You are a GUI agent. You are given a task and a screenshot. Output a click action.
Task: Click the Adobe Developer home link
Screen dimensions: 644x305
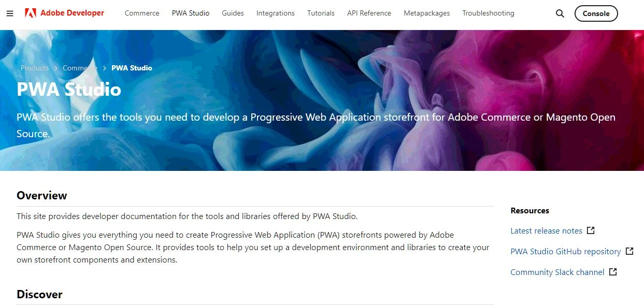72,13
